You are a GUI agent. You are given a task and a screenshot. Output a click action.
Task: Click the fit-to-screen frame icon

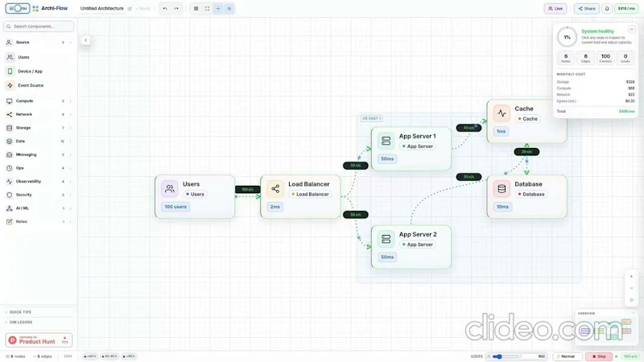point(207,9)
